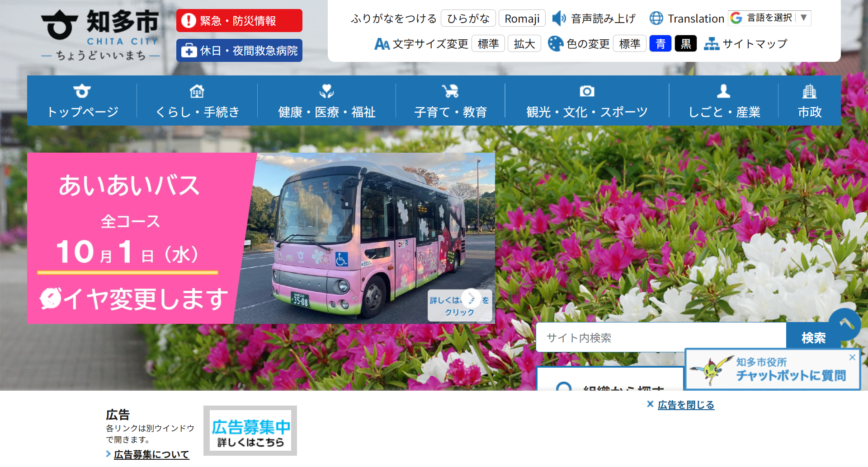Toggle ひらがな furigana on
Image resolution: width=868 pixels, height=467 pixels.
tap(468, 19)
